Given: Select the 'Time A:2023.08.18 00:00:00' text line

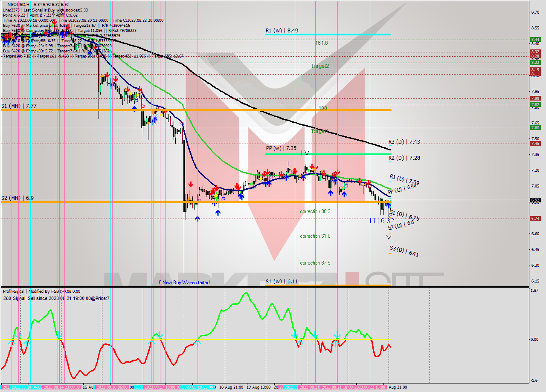Looking at the screenshot, I should coord(29,20).
